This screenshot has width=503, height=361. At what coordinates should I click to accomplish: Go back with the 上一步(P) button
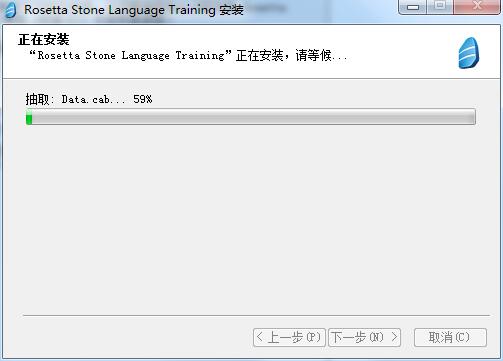tap(289, 337)
